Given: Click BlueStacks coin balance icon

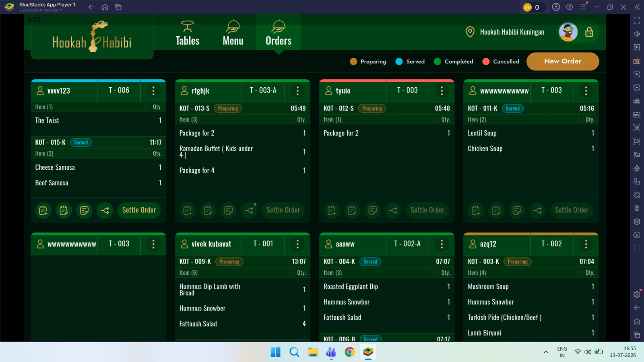Looking at the screenshot, I should point(527,7).
